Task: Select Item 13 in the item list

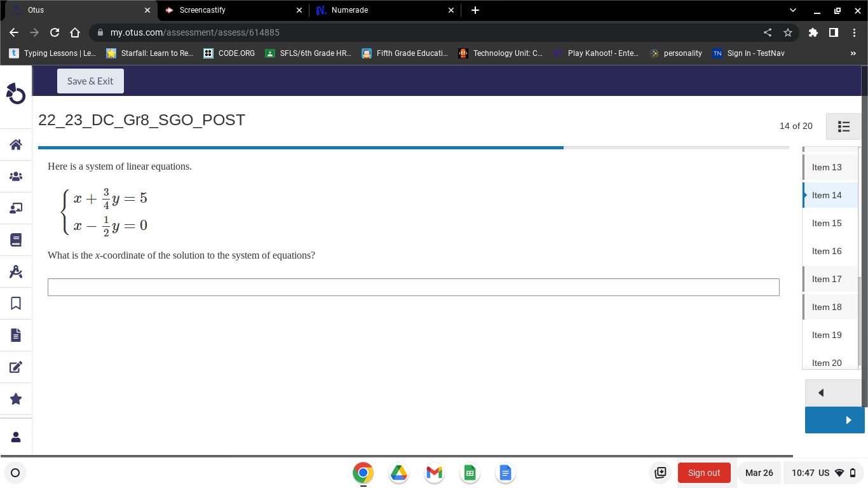Action: tap(830, 167)
